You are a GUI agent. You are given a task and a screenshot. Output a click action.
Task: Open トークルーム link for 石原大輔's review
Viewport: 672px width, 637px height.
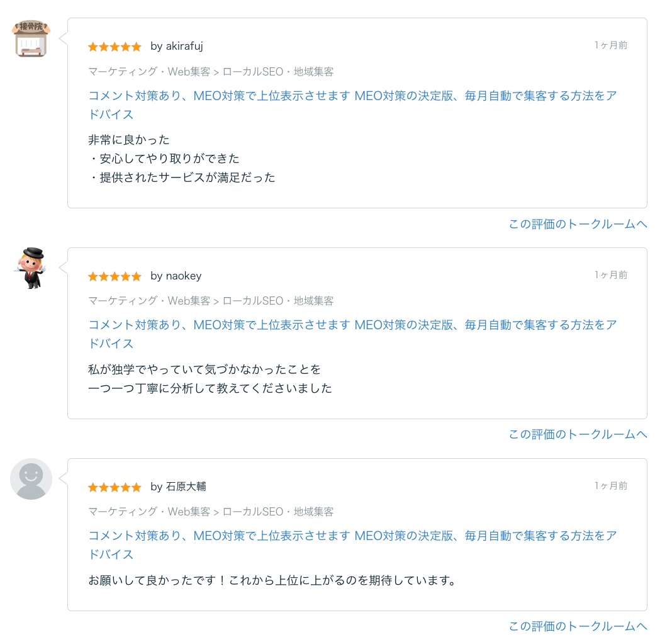point(577,626)
